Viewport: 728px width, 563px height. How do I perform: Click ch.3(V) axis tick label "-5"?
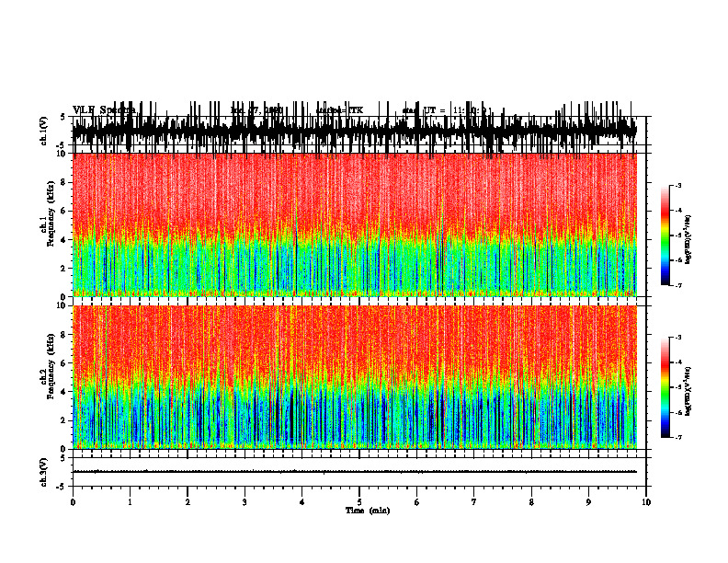(x=62, y=487)
